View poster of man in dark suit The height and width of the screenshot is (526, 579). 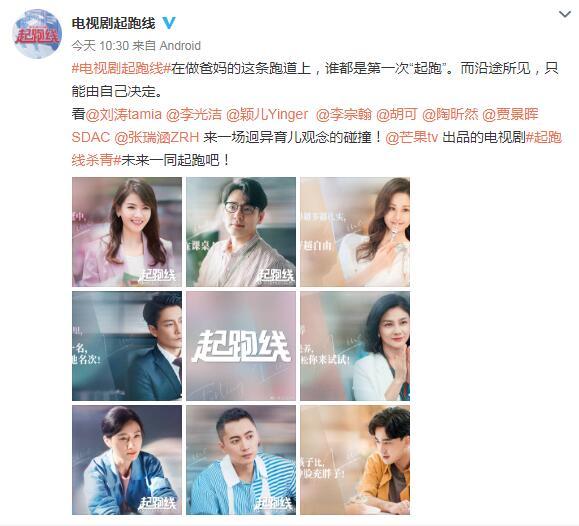127,346
